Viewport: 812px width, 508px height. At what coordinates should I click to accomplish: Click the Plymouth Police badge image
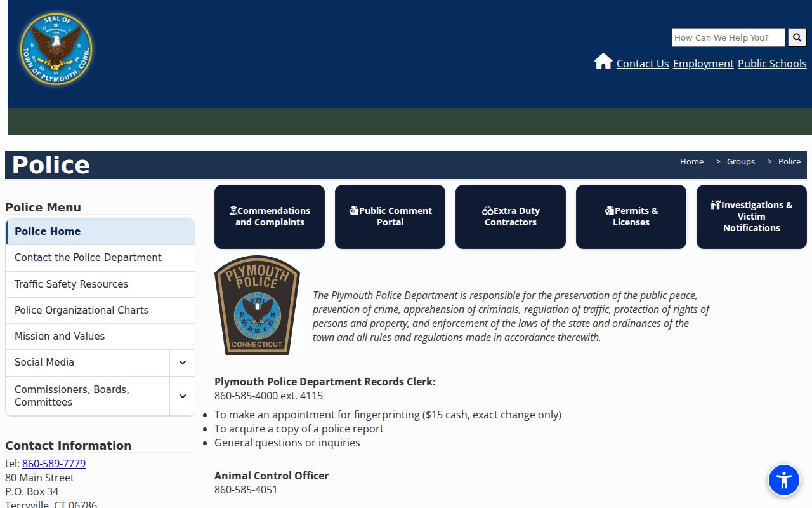[257, 305]
